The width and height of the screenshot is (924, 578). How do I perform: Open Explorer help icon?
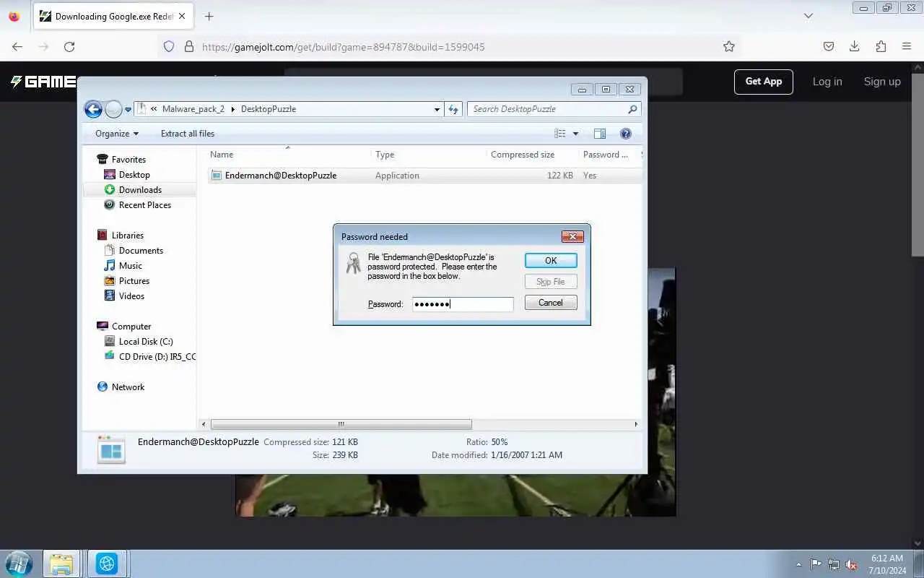[626, 134]
